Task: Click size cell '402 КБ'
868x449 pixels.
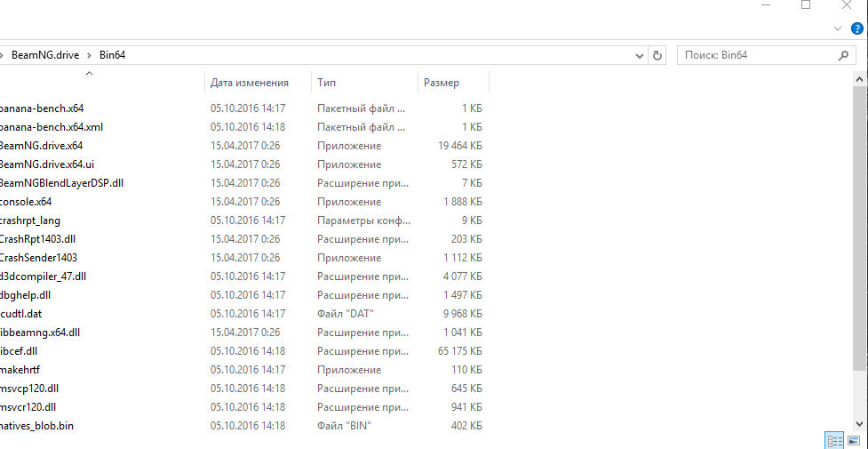Action: tap(466, 426)
